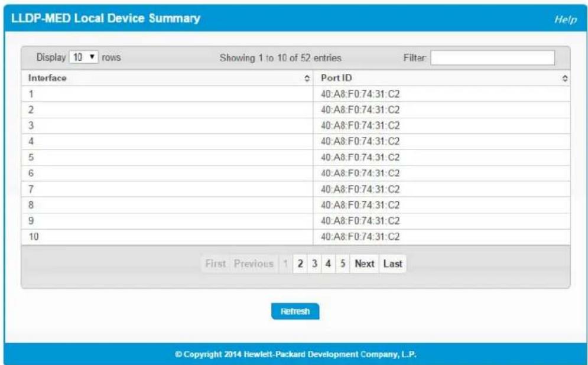Jump to the Last page
Image resolution: width=588 pixels, height=365 pixels.
pyautogui.click(x=392, y=264)
